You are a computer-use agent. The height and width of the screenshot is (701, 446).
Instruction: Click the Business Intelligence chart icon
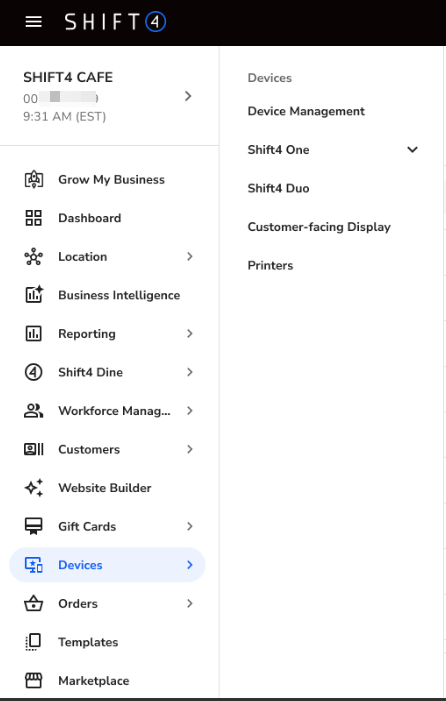(x=34, y=295)
